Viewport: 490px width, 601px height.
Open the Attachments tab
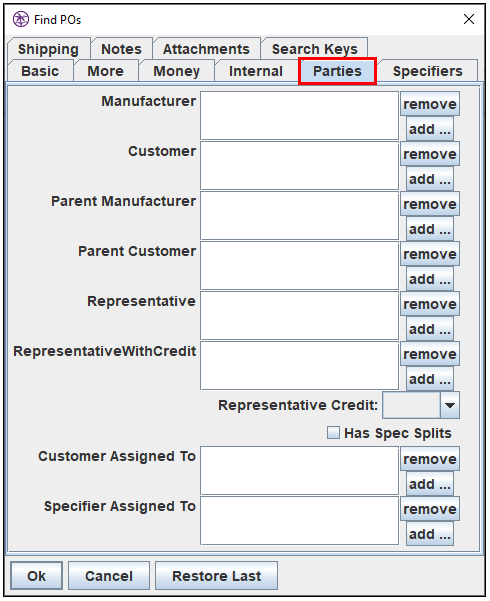pyautogui.click(x=206, y=49)
